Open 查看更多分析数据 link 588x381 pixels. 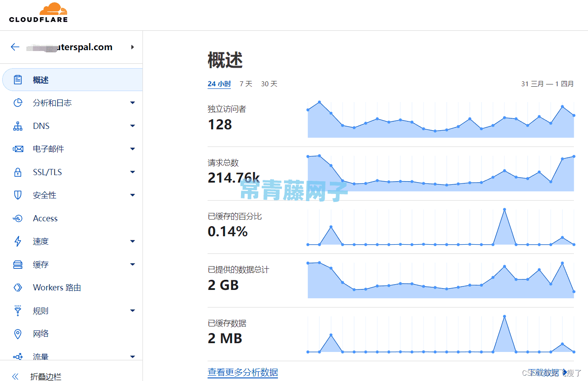[x=243, y=372]
